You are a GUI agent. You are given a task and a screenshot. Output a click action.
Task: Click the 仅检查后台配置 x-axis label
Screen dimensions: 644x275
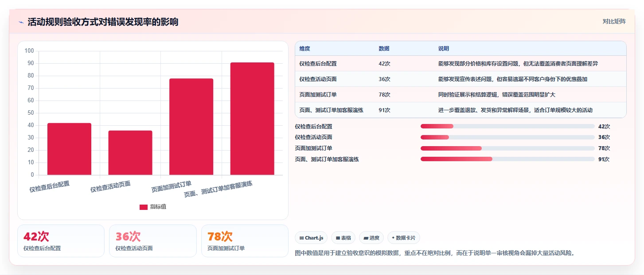(x=50, y=187)
